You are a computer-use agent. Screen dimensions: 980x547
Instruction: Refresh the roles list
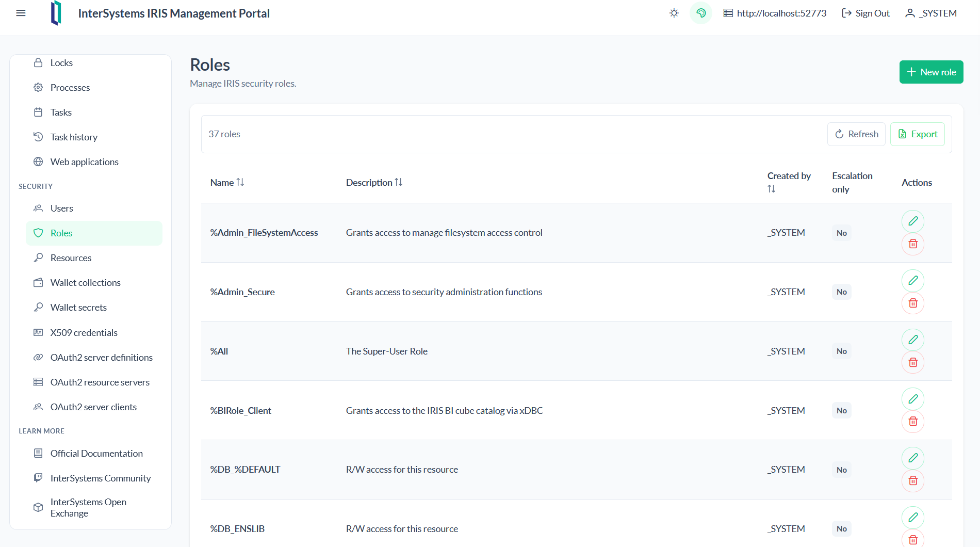click(856, 134)
